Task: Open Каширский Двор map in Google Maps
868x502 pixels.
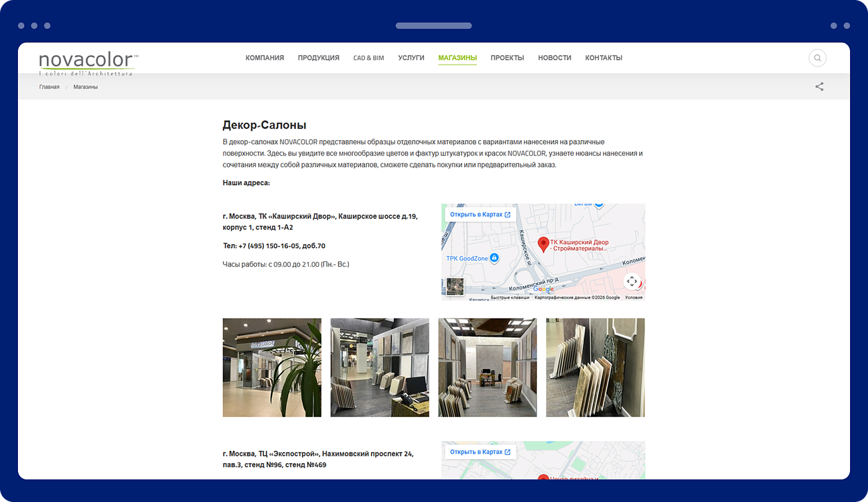Action: [x=480, y=214]
